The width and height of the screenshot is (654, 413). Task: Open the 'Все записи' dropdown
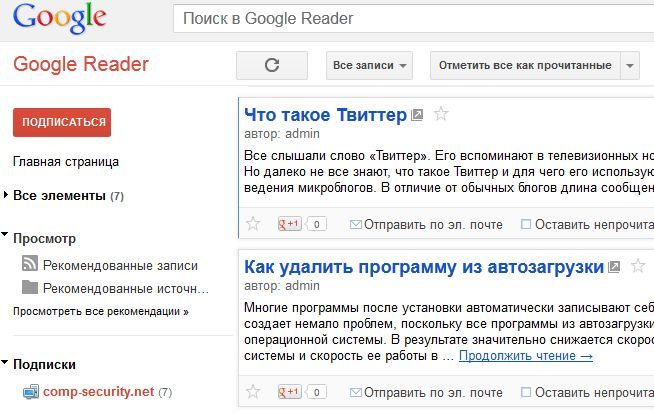tap(369, 65)
